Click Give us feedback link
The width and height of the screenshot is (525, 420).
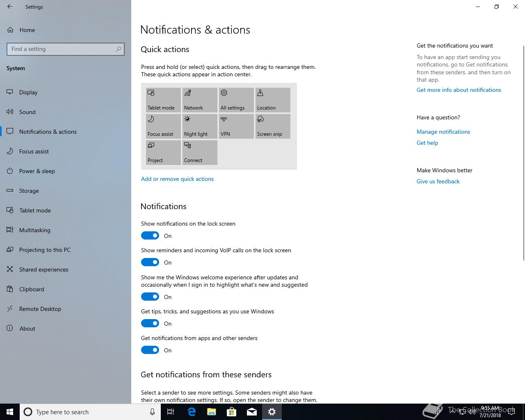coord(438,181)
